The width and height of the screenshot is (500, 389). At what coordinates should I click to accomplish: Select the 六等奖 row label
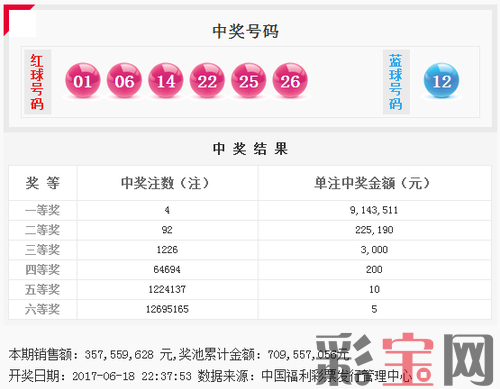42,309
